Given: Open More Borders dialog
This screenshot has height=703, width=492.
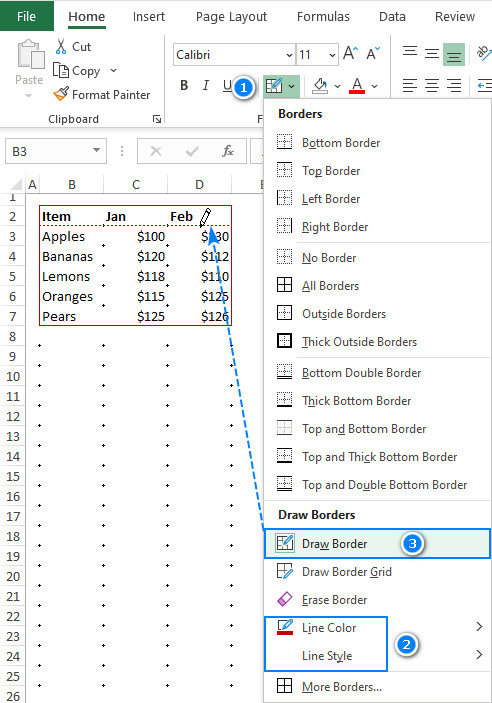Looking at the screenshot, I should (376, 686).
